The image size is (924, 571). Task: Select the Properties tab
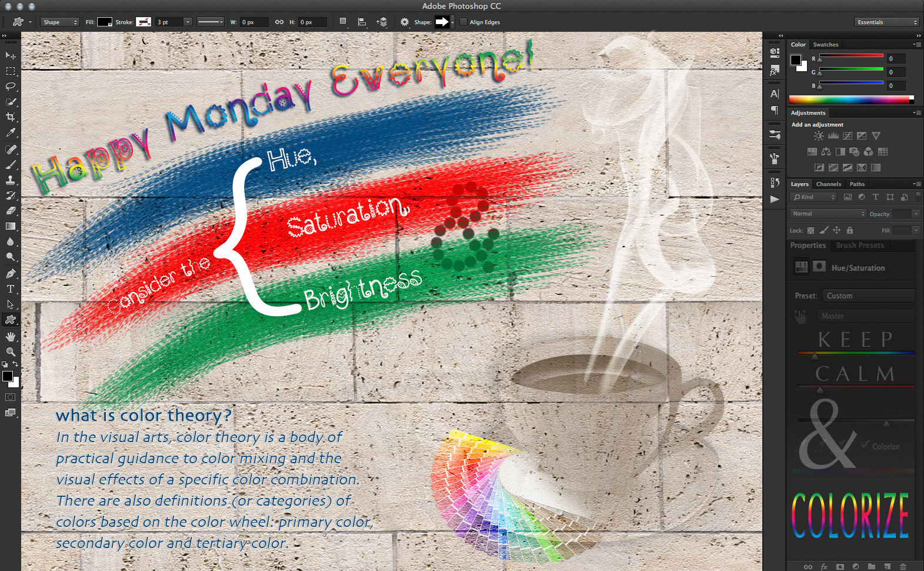tap(808, 245)
